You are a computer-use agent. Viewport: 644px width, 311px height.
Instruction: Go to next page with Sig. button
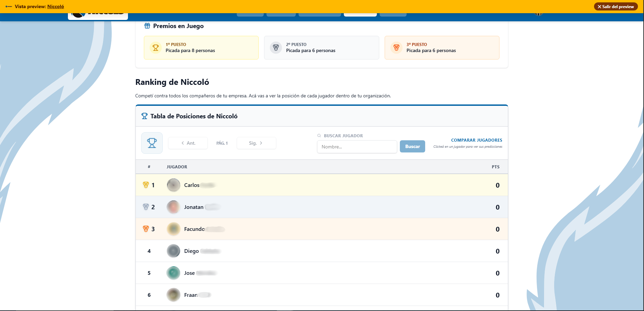256,143
